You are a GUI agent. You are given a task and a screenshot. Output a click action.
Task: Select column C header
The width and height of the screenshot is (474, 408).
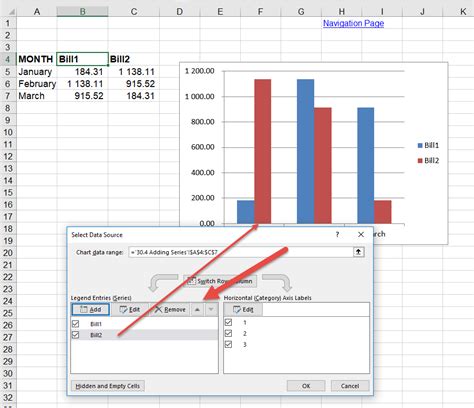[134, 12]
